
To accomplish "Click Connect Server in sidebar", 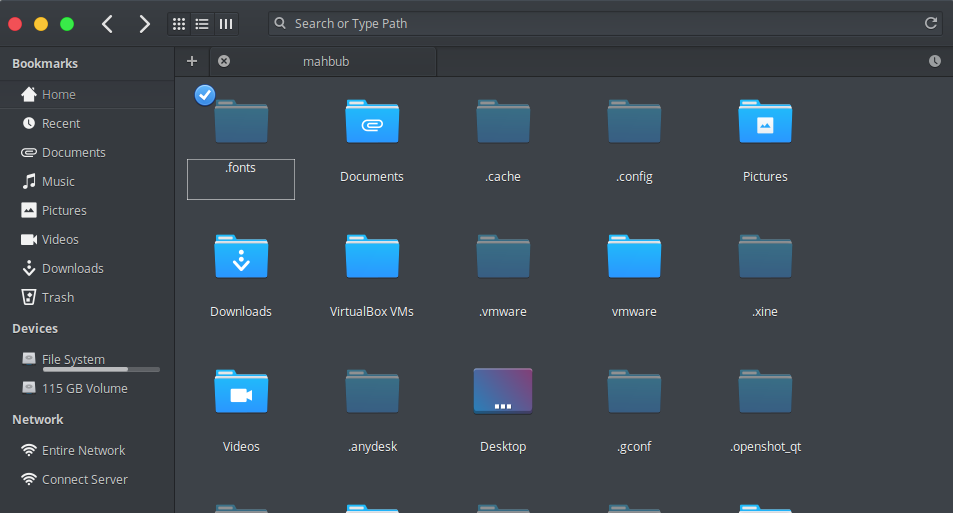I will click(x=88, y=480).
